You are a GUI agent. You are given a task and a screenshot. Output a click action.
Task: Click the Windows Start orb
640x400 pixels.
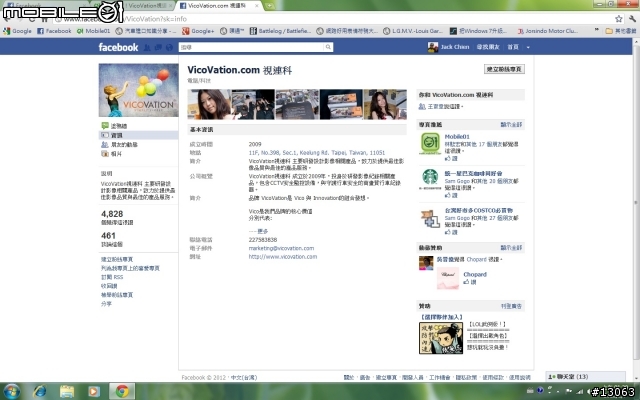[x=11, y=391]
